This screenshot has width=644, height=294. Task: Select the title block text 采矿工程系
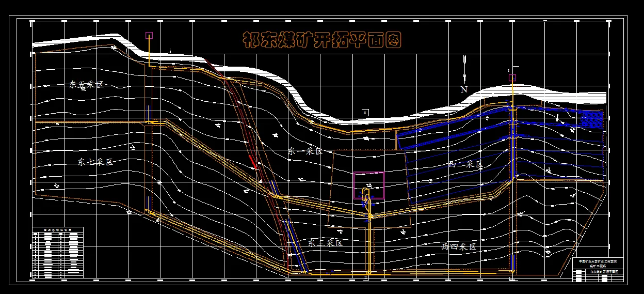pos(598,266)
